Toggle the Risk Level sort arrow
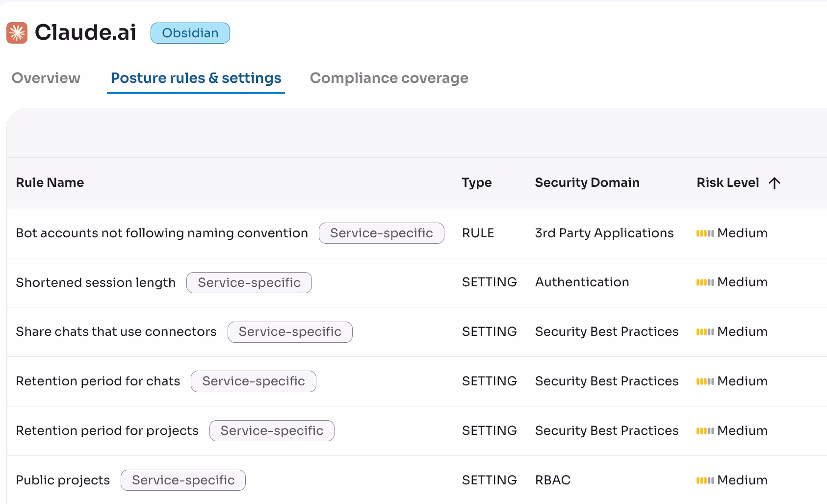Viewport: 827px width, 504px height. click(x=775, y=183)
